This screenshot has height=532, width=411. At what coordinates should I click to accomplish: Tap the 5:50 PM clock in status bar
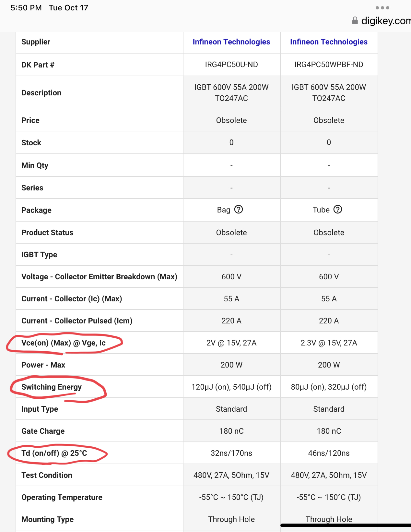coord(26,8)
